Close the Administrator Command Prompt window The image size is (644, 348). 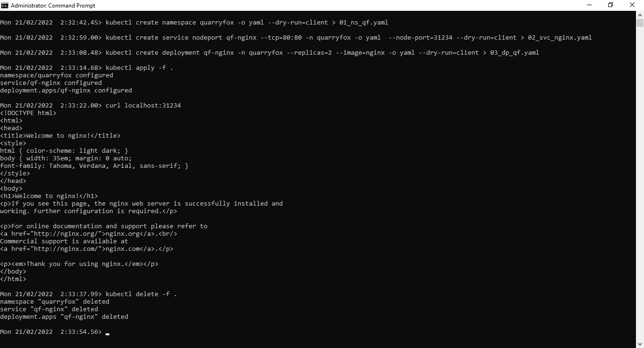[633, 5]
